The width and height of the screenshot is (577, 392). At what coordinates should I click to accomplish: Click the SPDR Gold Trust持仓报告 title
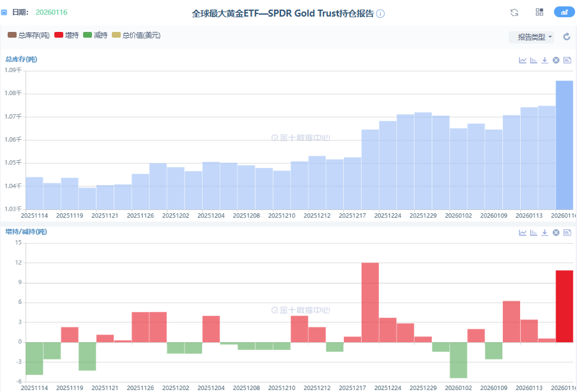pyautogui.click(x=282, y=13)
